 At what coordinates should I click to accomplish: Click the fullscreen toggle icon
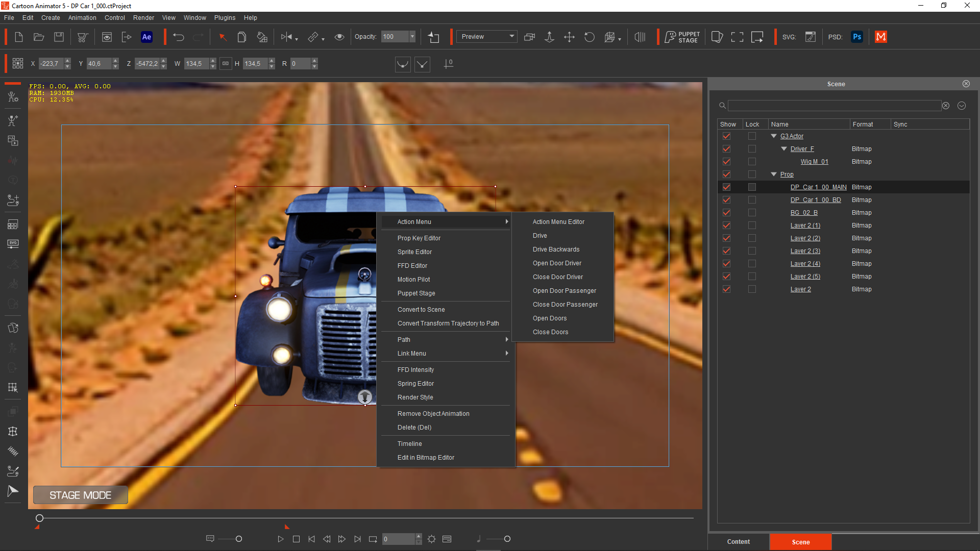click(x=737, y=37)
